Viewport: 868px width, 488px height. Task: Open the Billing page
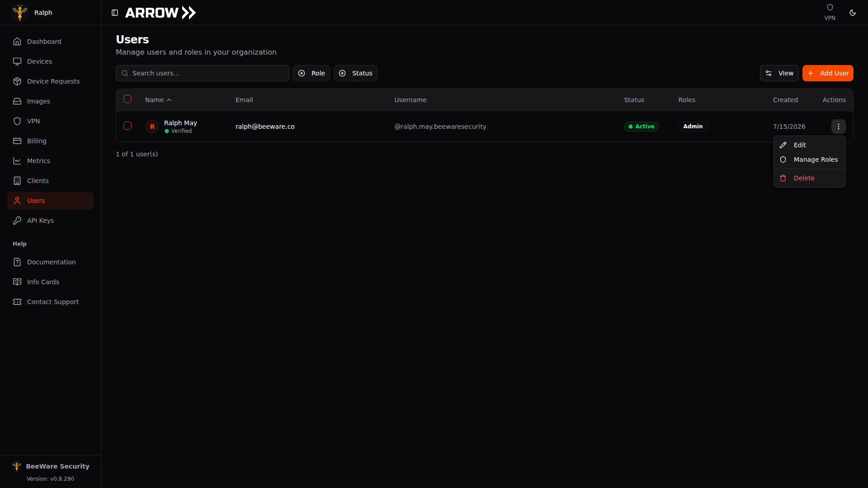[x=50, y=141]
